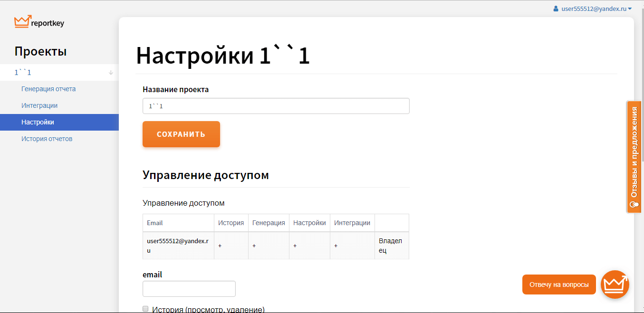Click the down arrow next to project 1``1

[111, 73]
